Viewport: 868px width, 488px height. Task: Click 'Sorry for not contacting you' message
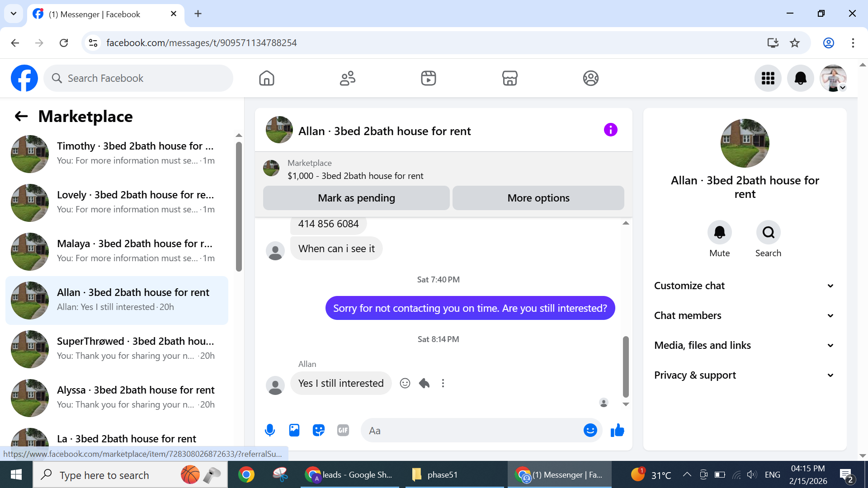tap(470, 308)
